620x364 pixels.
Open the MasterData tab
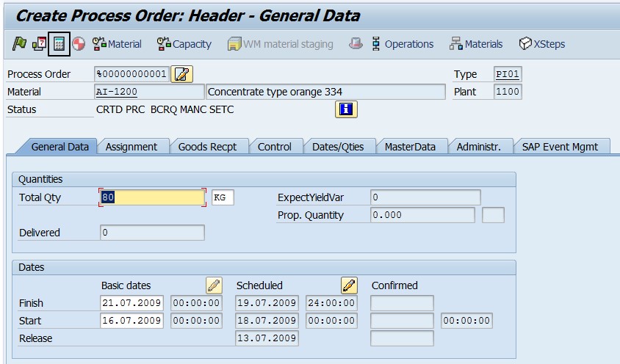tap(410, 147)
